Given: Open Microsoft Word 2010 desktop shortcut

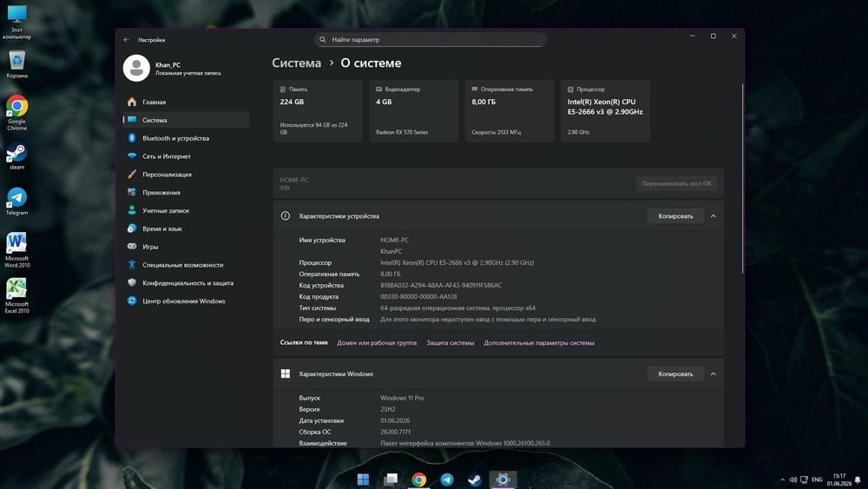Looking at the screenshot, I should click(x=16, y=250).
